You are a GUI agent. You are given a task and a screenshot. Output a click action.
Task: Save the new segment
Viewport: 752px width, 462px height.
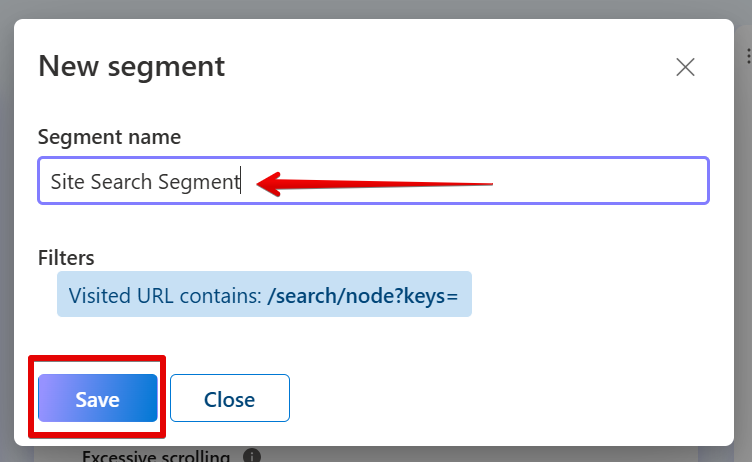[98, 398]
